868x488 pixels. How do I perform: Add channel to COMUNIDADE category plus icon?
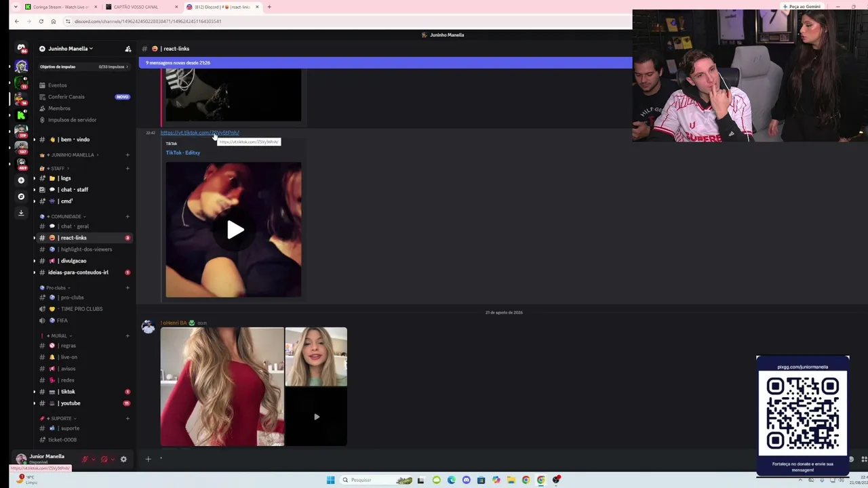[x=127, y=217]
